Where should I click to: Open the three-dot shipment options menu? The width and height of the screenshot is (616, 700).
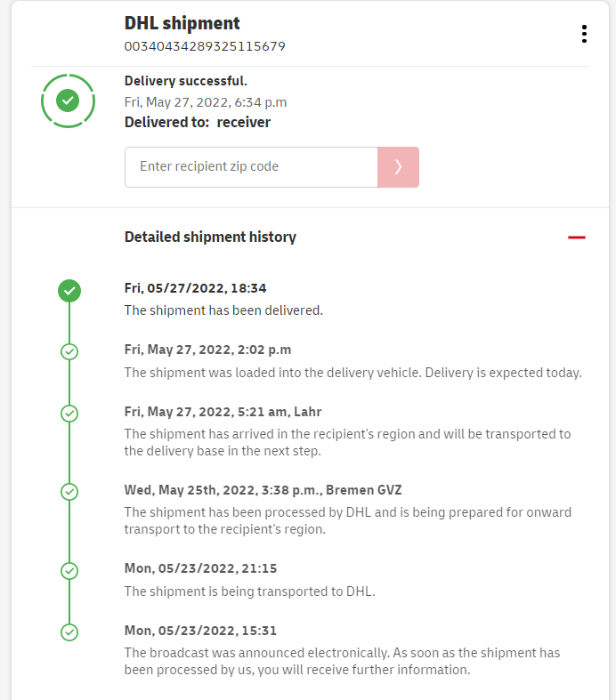coord(584,34)
